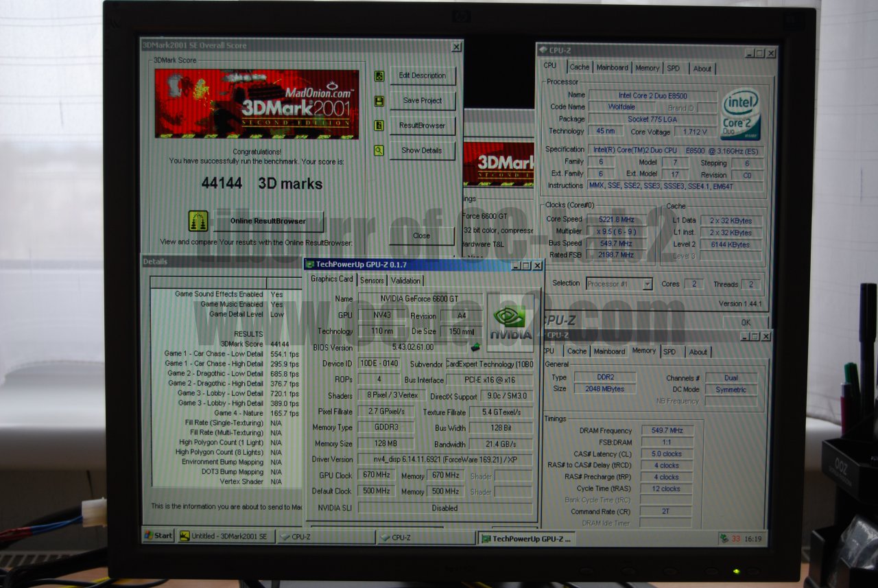Click the GPU Clock 670 MHz field
This screenshot has height=588, width=878.
pyautogui.click(x=377, y=475)
